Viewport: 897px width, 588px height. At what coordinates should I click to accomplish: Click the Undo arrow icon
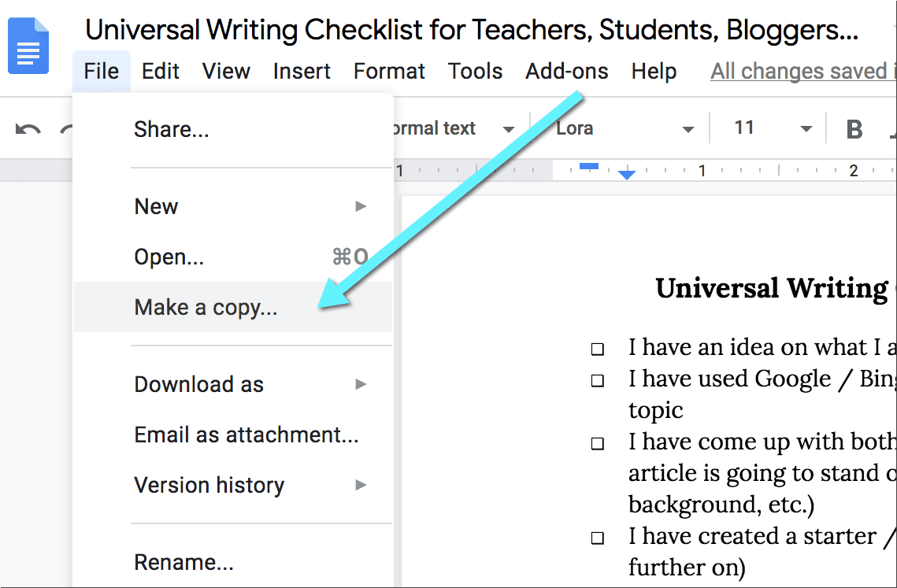point(28,128)
